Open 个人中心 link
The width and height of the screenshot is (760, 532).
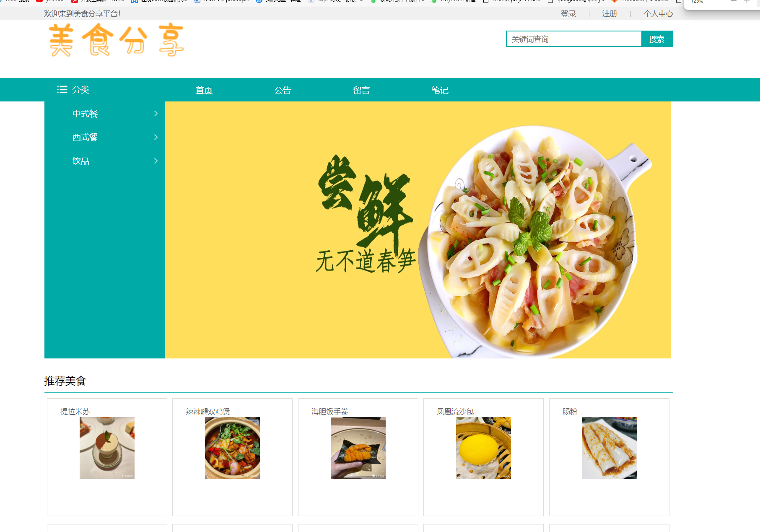click(x=658, y=14)
